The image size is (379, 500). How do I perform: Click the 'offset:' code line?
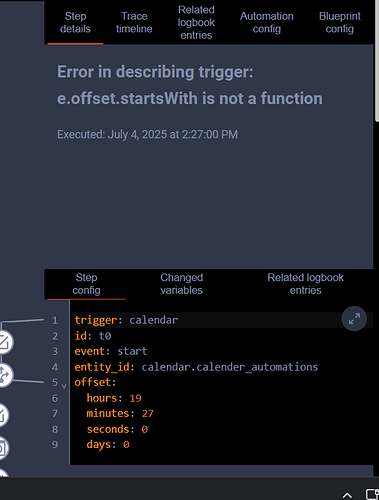click(x=95, y=382)
